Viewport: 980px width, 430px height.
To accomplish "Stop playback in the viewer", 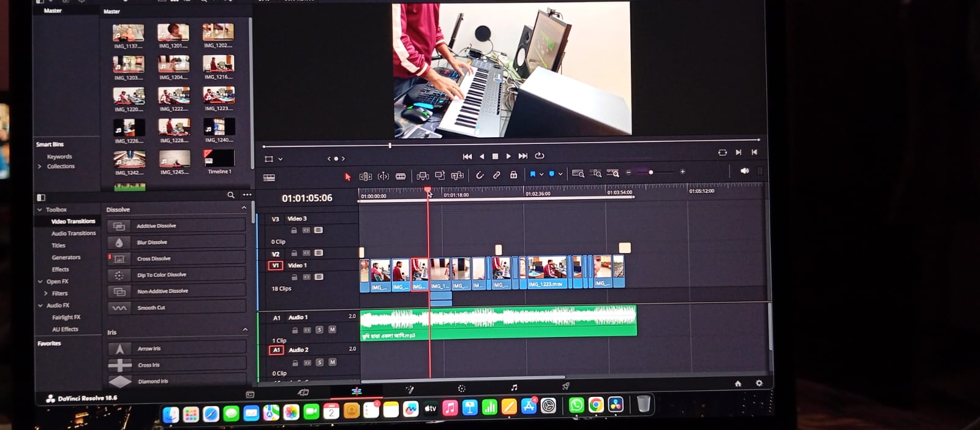I will [495, 156].
